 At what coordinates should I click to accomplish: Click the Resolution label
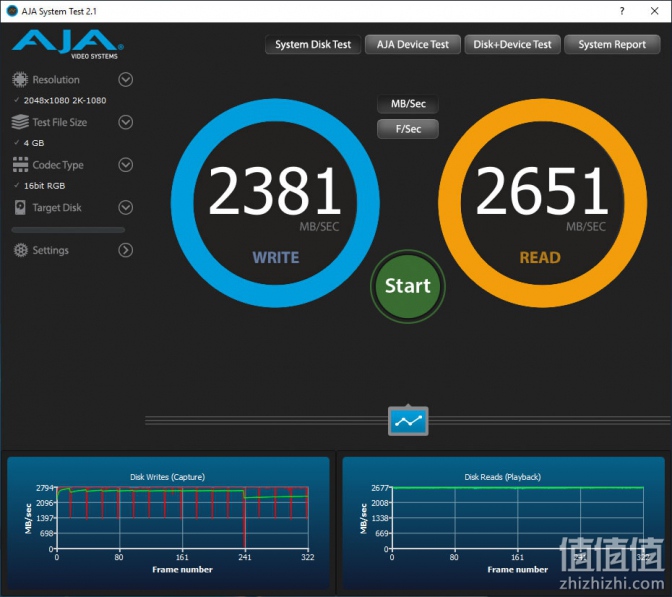[x=56, y=80]
